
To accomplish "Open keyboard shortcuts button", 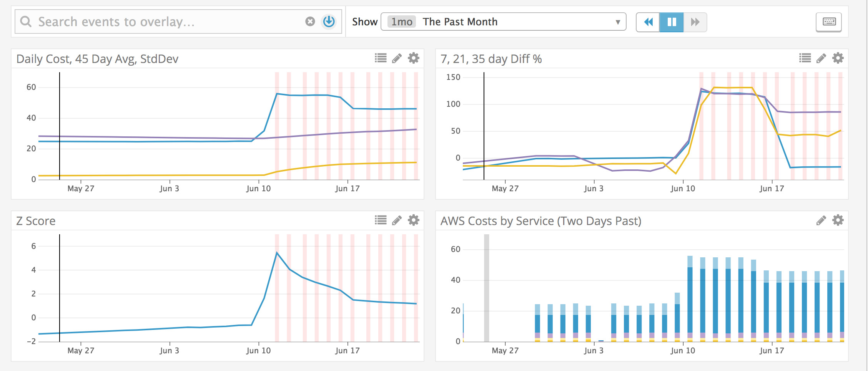I will (x=829, y=22).
